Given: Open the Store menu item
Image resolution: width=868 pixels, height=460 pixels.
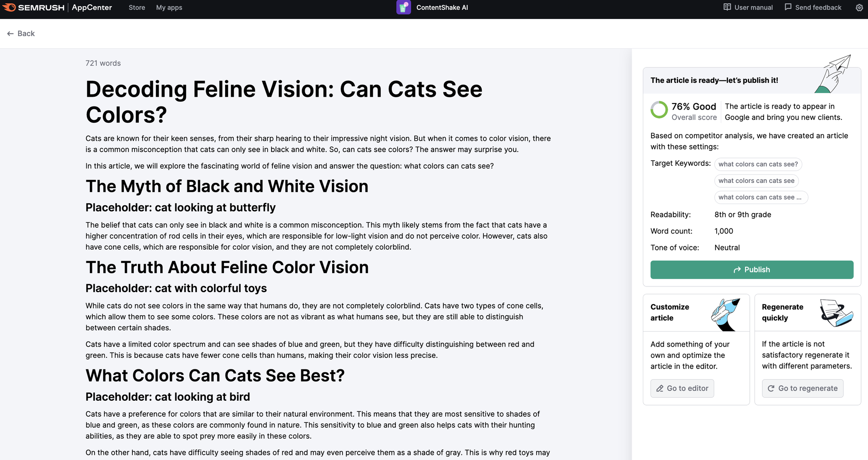Looking at the screenshot, I should tap(137, 7).
